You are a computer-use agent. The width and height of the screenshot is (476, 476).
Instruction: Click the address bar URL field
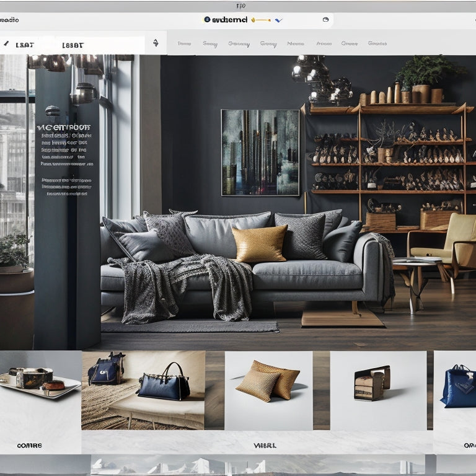tap(267, 20)
